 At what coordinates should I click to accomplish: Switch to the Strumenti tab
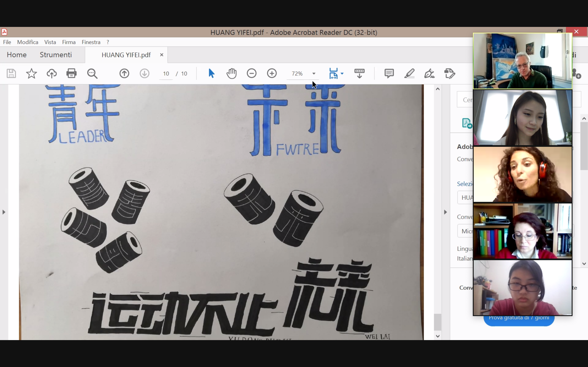tap(56, 55)
